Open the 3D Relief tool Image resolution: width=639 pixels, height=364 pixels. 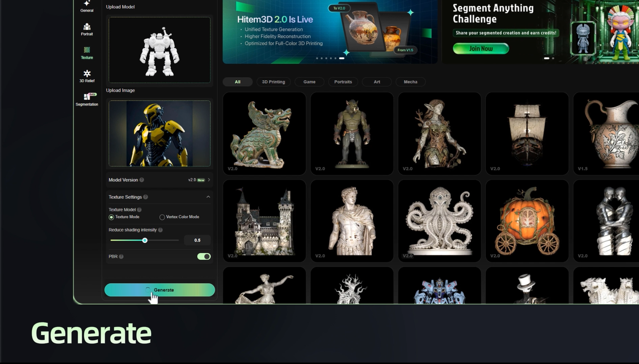point(87,76)
